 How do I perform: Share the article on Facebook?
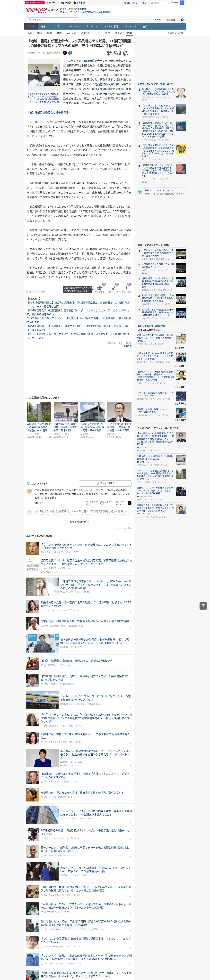tap(70, 53)
